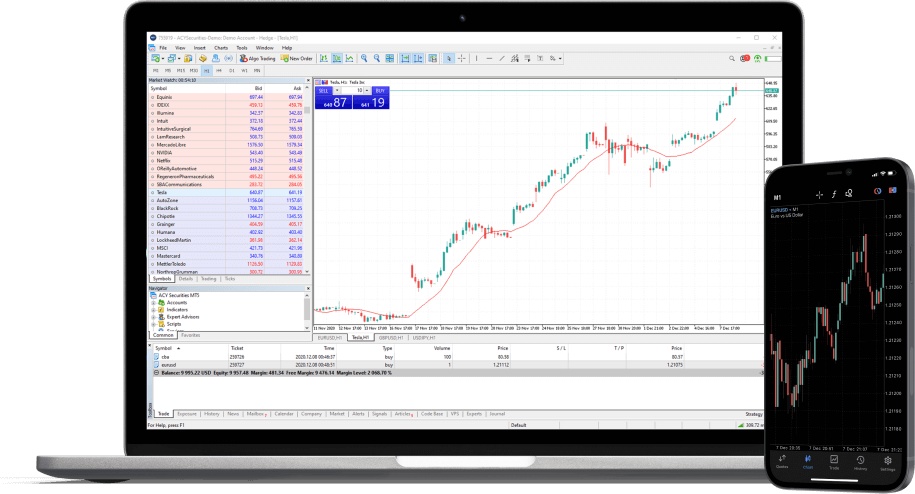The height and width of the screenshot is (494, 915).
Task: Switch to Market Watch Details tab
Action: click(x=186, y=279)
